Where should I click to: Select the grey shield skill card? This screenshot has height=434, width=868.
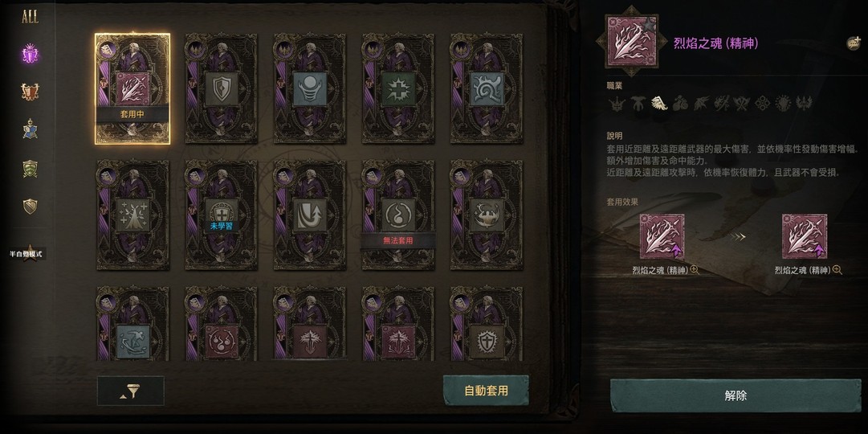(221, 88)
